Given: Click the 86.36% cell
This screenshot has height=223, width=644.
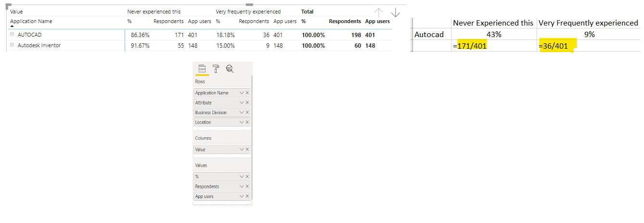Looking at the screenshot, I should click(140, 35).
